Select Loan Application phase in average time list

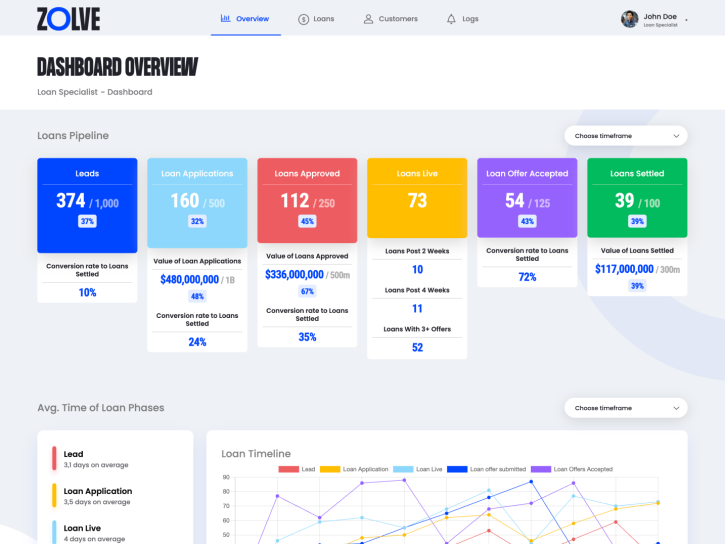click(97, 491)
